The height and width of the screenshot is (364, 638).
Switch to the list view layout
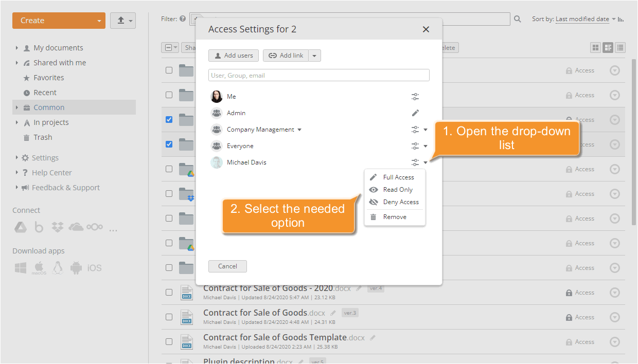click(620, 47)
